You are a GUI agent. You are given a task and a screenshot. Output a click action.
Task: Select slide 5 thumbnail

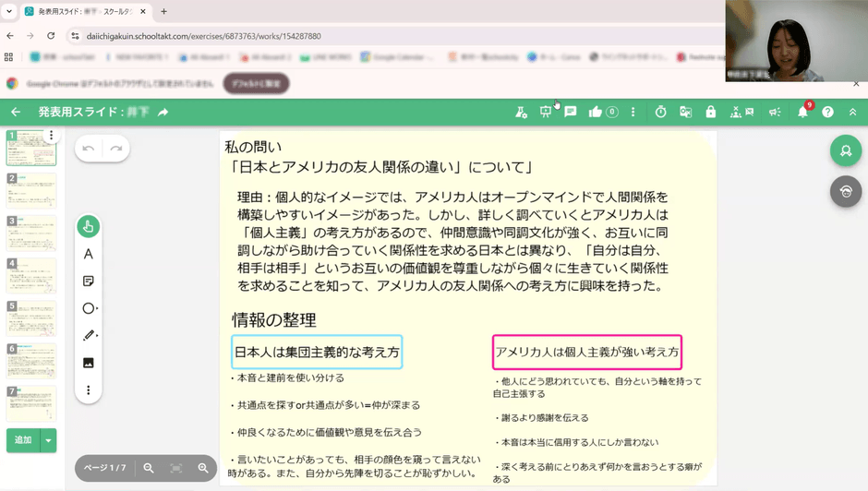[x=31, y=318]
